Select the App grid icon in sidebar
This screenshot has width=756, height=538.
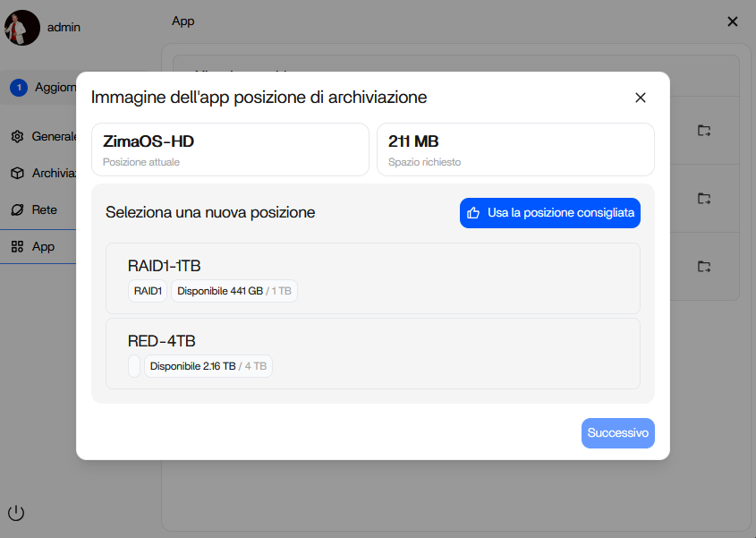point(17,247)
